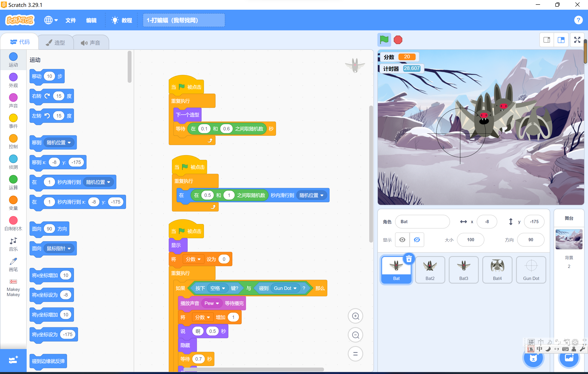The height and width of the screenshot is (374, 588).
Task: Select the 侦测 sensing category
Action: (x=13, y=162)
